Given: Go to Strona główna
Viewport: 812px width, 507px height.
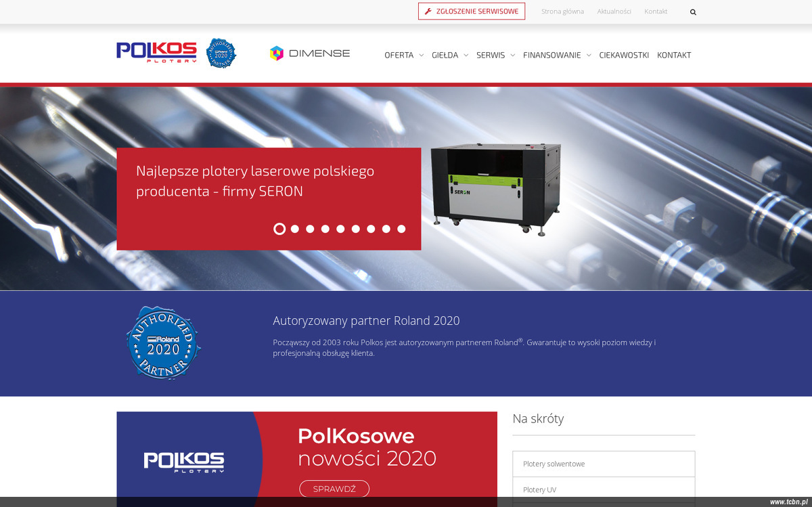Looking at the screenshot, I should (x=562, y=12).
